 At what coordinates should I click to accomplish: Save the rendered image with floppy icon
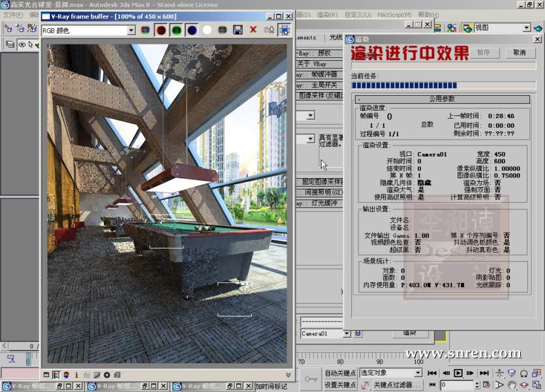tap(238, 30)
